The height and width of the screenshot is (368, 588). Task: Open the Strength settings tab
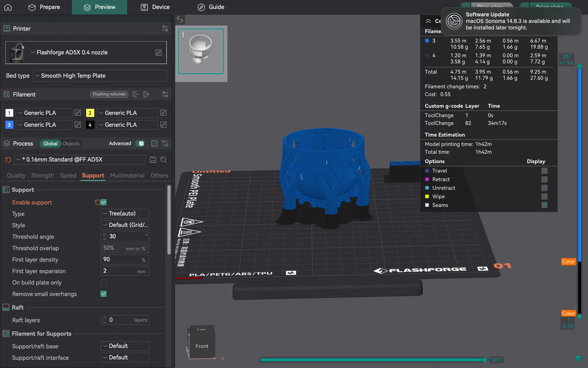click(43, 176)
